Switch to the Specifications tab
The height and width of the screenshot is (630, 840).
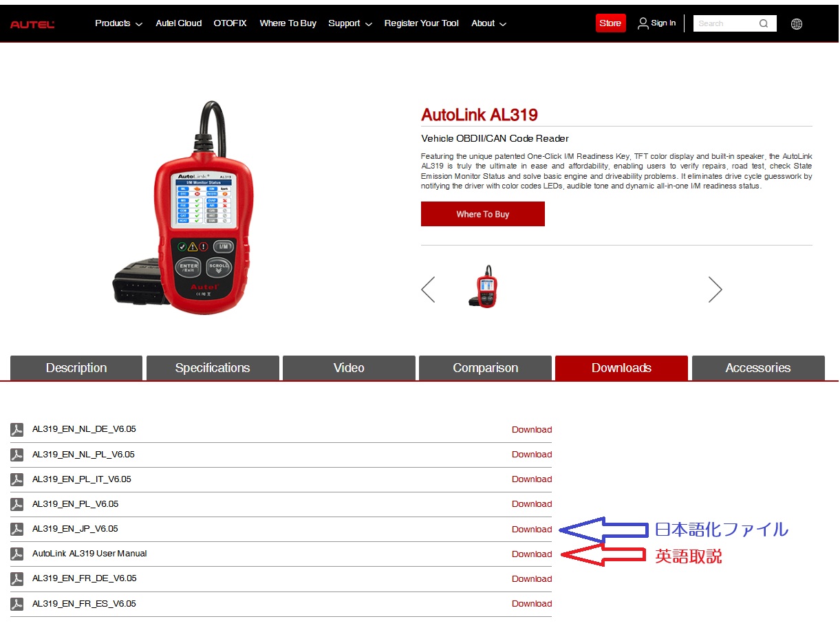tap(213, 368)
